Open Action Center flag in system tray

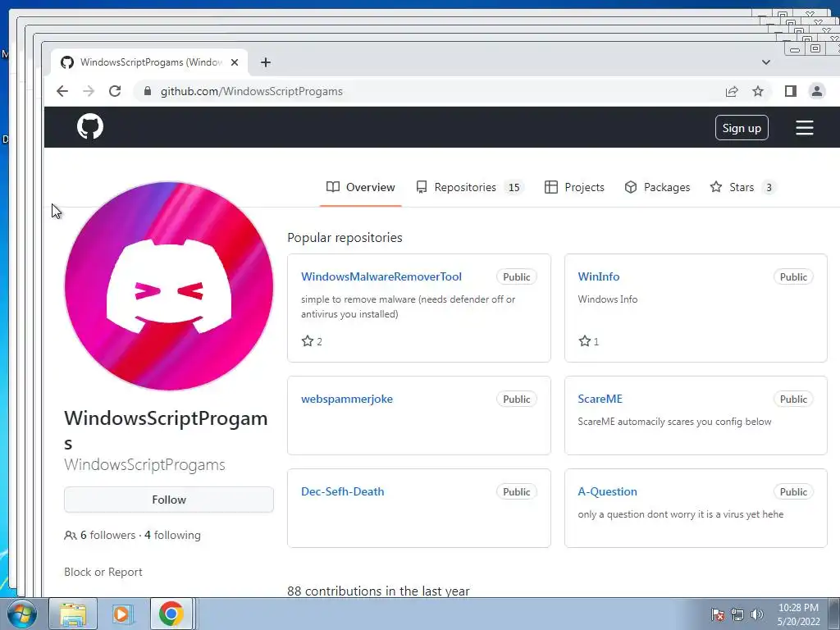(x=717, y=614)
